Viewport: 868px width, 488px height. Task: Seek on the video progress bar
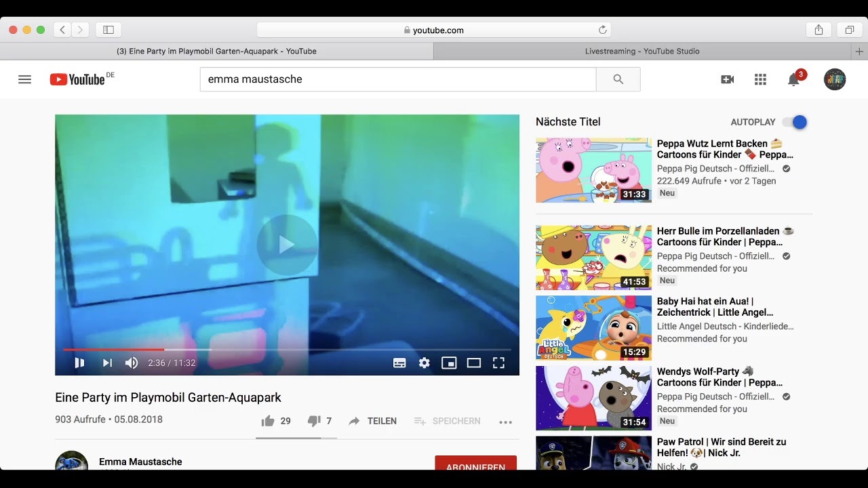point(287,350)
